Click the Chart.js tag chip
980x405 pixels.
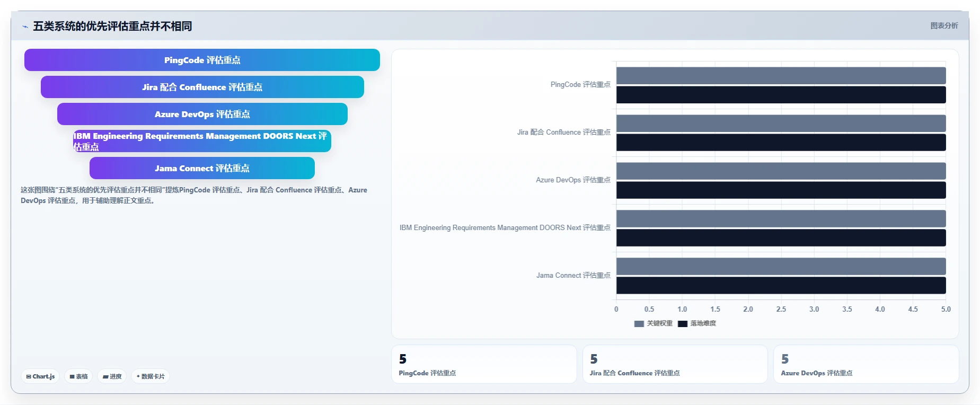(x=40, y=376)
